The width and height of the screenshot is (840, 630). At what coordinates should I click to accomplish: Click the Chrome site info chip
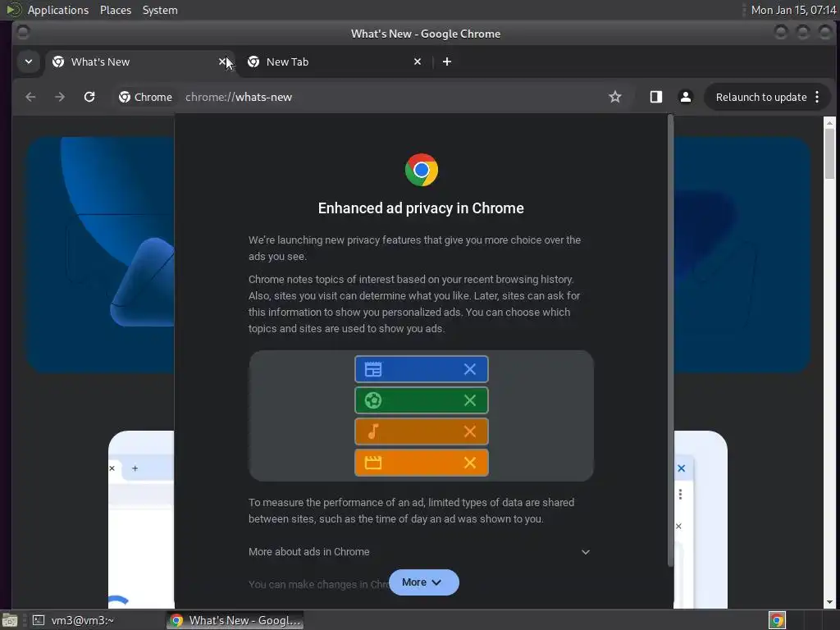tap(146, 97)
